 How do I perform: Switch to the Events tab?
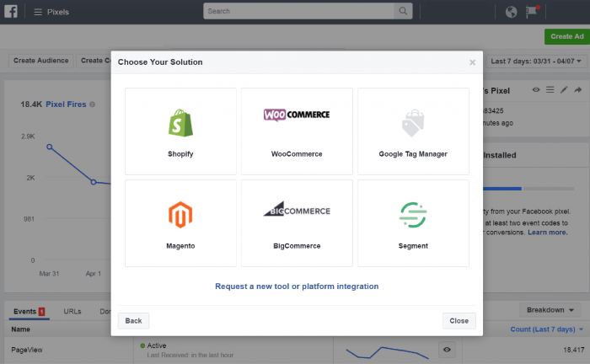(29, 312)
